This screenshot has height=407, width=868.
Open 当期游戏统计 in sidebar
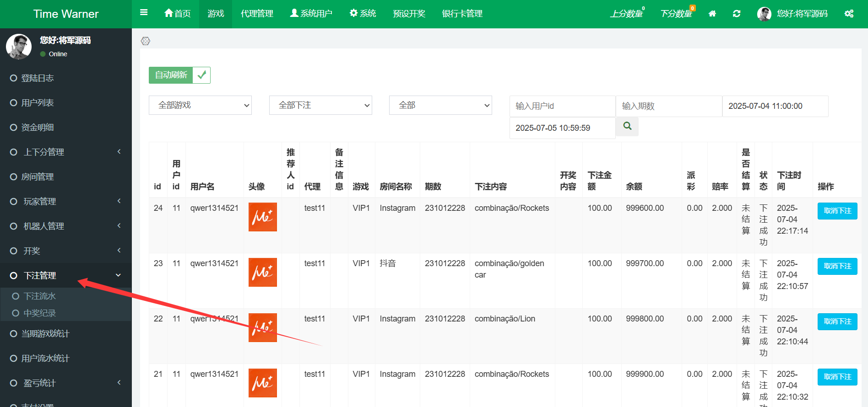click(x=66, y=334)
